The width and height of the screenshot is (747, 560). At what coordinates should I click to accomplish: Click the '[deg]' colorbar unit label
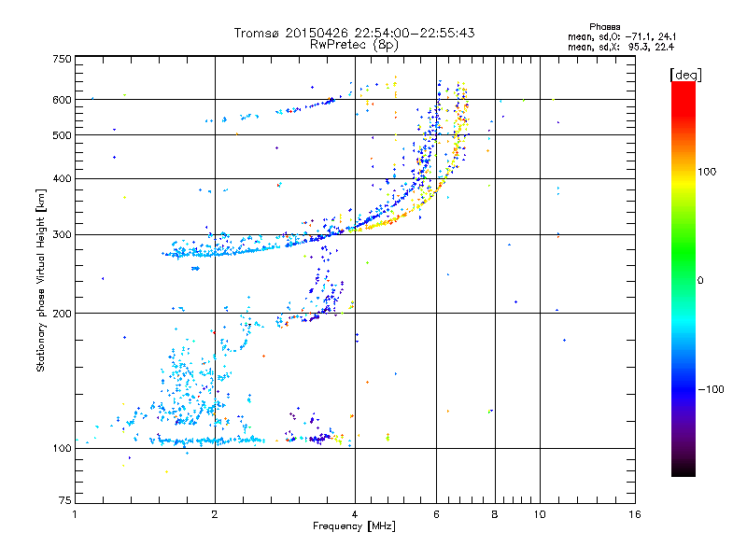[x=685, y=75]
